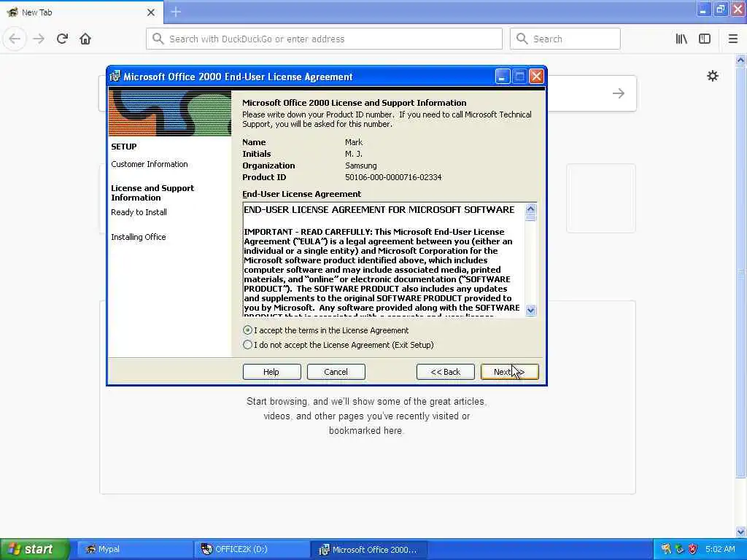Click the red shield tray icon
The height and width of the screenshot is (560, 747).
point(693,549)
